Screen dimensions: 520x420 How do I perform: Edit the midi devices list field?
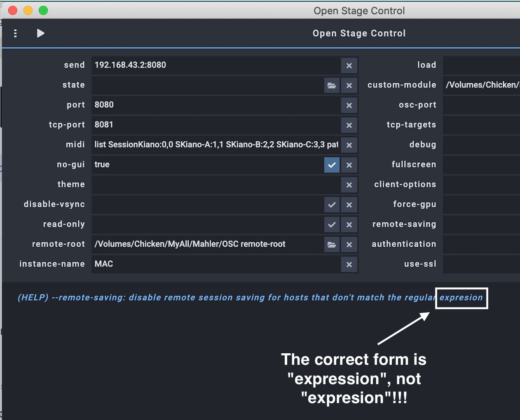(216, 145)
